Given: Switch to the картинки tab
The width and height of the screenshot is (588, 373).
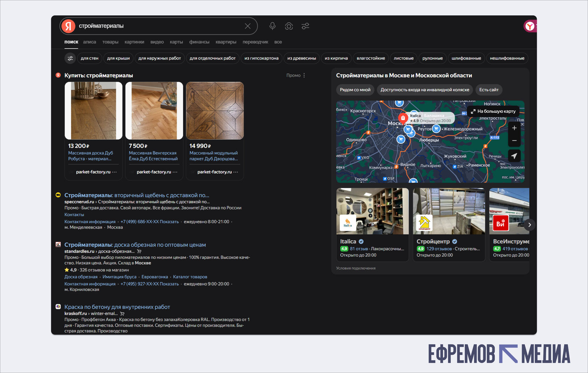Looking at the screenshot, I should pyautogui.click(x=134, y=42).
